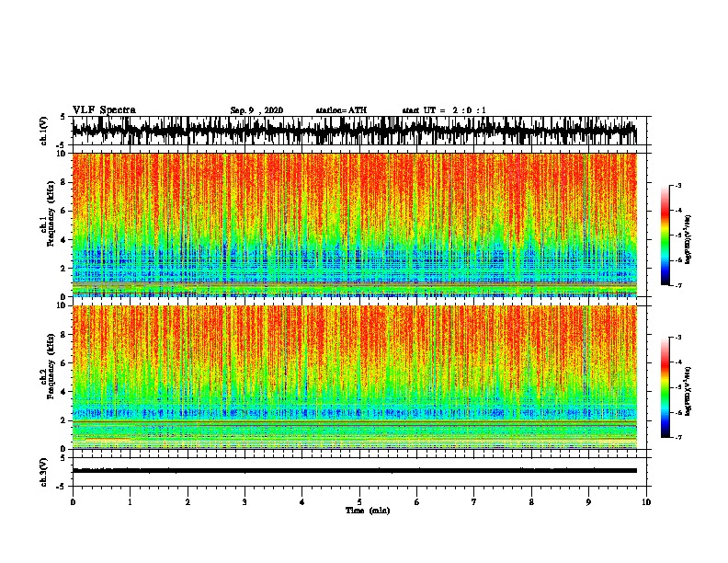
Task: Click the "-7" value below ch.2 color bar
Action: coord(678,437)
